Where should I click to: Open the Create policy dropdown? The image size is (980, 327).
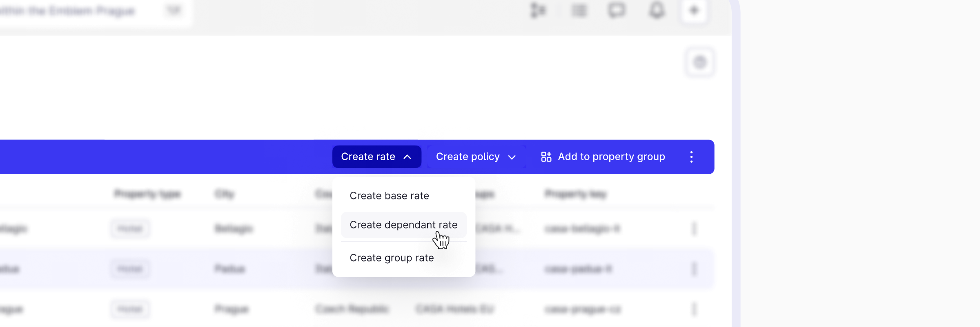[476, 157]
